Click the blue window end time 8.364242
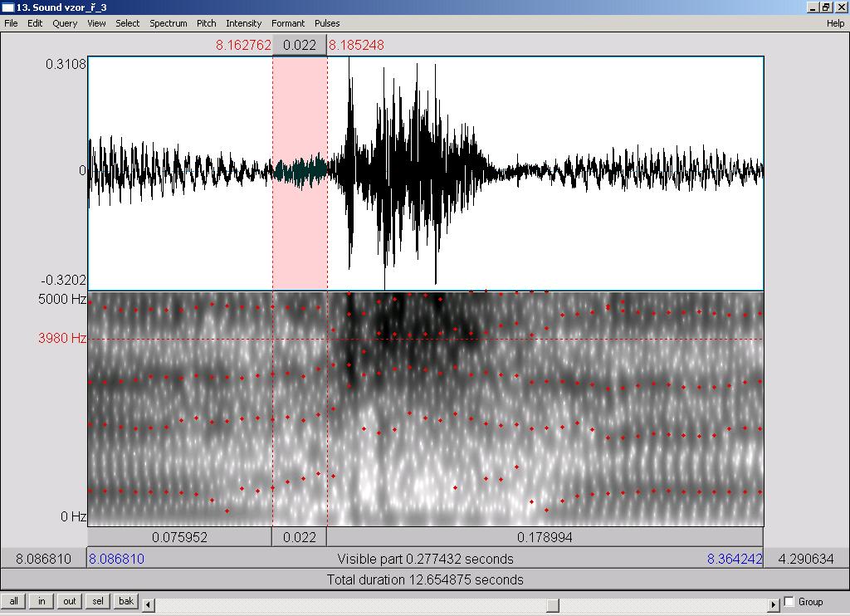 click(735, 559)
